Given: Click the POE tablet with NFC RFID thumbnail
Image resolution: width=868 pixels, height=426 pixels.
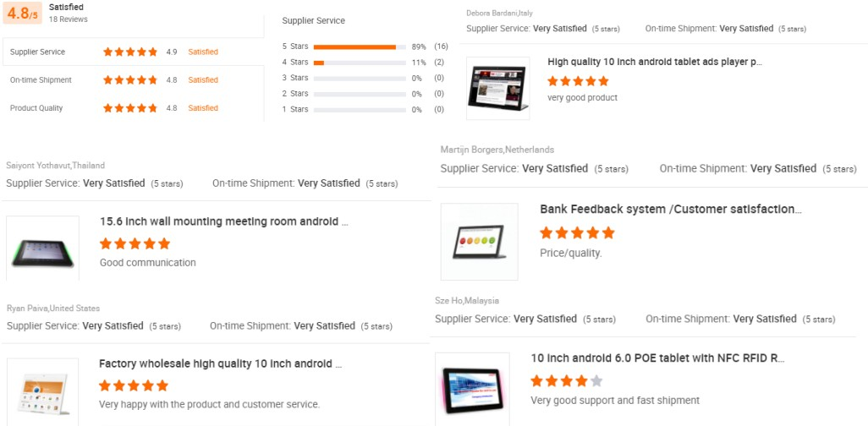Looking at the screenshot, I should tap(472, 387).
